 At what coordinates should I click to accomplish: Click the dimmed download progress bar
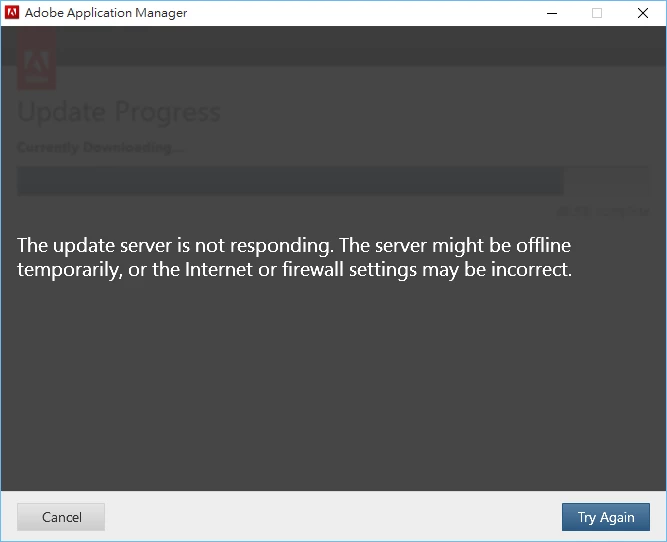click(x=333, y=181)
